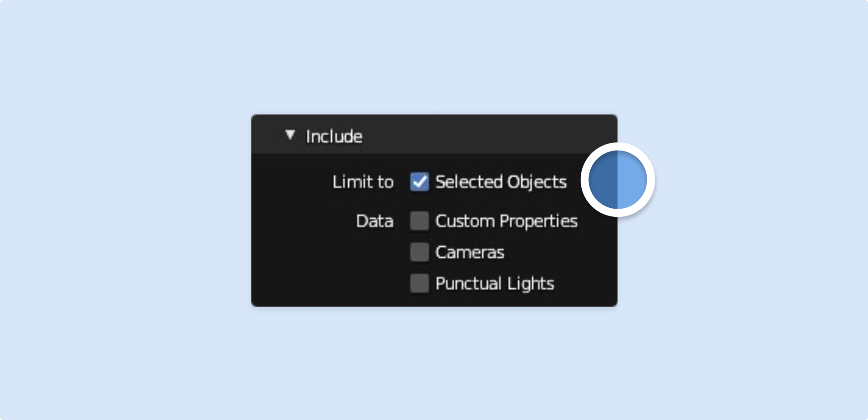Enable the Punctual Lights checkbox
This screenshot has width=868, height=420.
420,283
